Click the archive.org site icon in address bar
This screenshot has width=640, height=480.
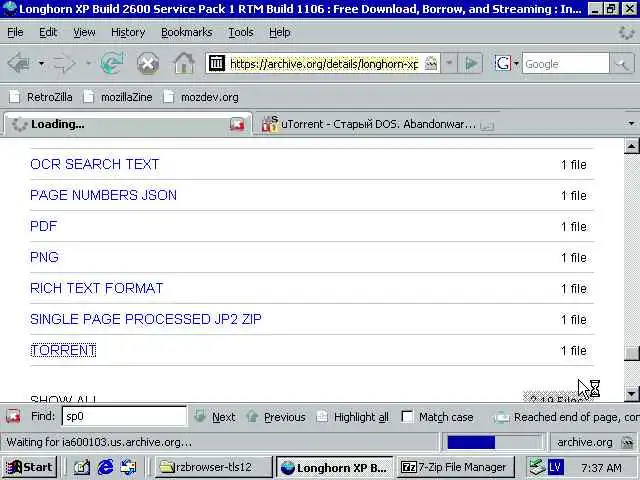217,63
